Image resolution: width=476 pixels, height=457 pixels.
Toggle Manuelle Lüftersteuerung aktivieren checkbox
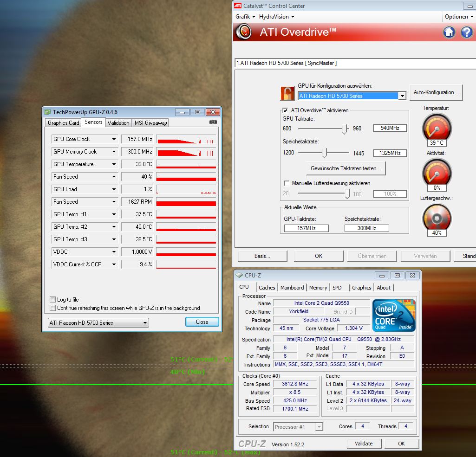coord(286,183)
